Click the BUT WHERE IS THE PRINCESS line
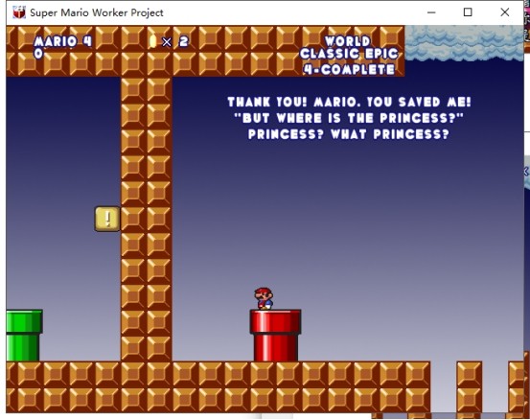 (349, 118)
